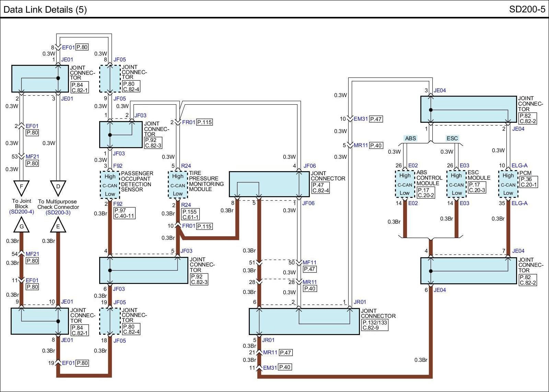The image size is (549, 392).
Task: Click the P.155 C.61-1 reference box
Action: 191,215
